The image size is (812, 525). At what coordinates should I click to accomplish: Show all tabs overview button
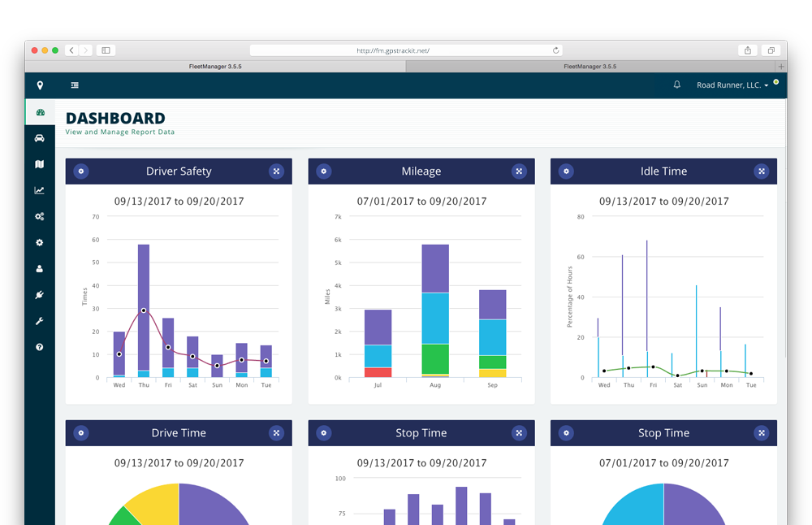tap(771, 50)
